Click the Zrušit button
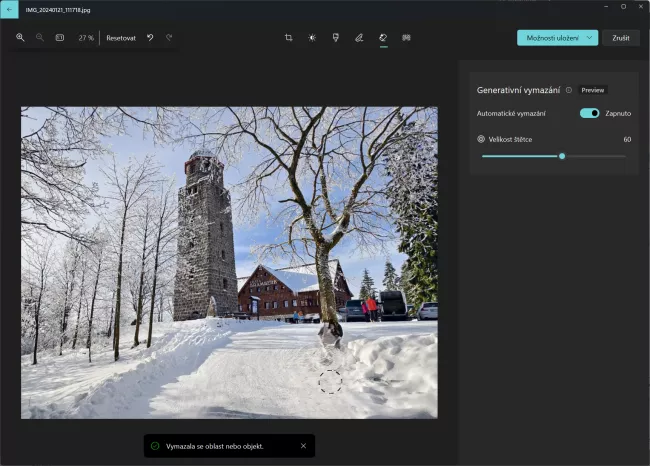 coord(620,38)
